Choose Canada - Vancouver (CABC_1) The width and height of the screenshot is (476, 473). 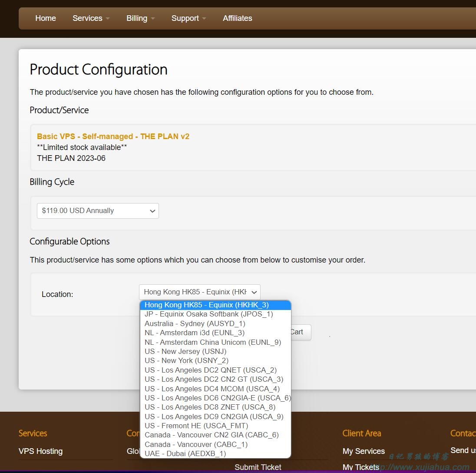[x=215, y=444]
